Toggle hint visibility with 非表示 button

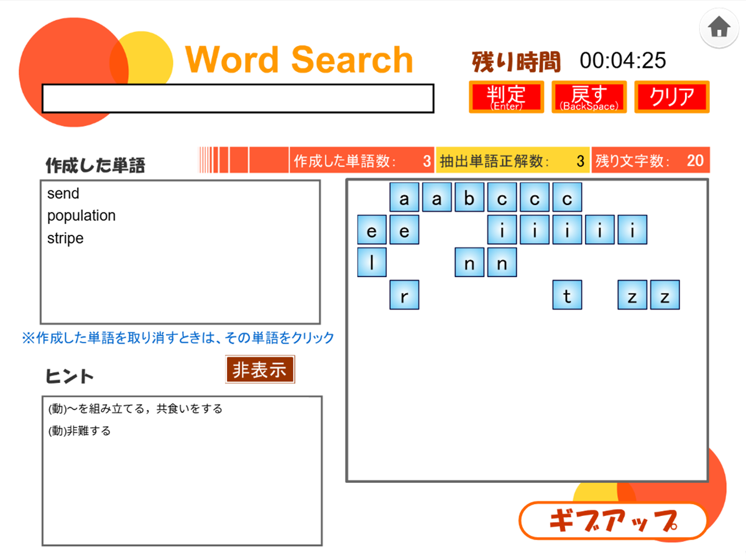(x=260, y=369)
